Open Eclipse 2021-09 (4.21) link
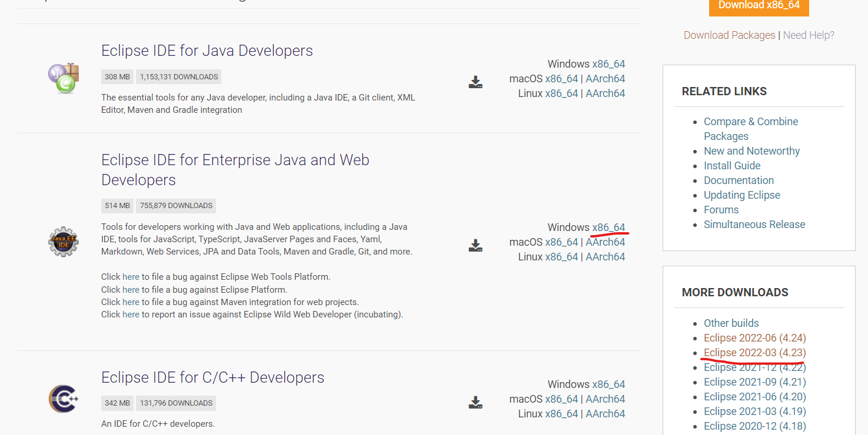 coord(755,382)
